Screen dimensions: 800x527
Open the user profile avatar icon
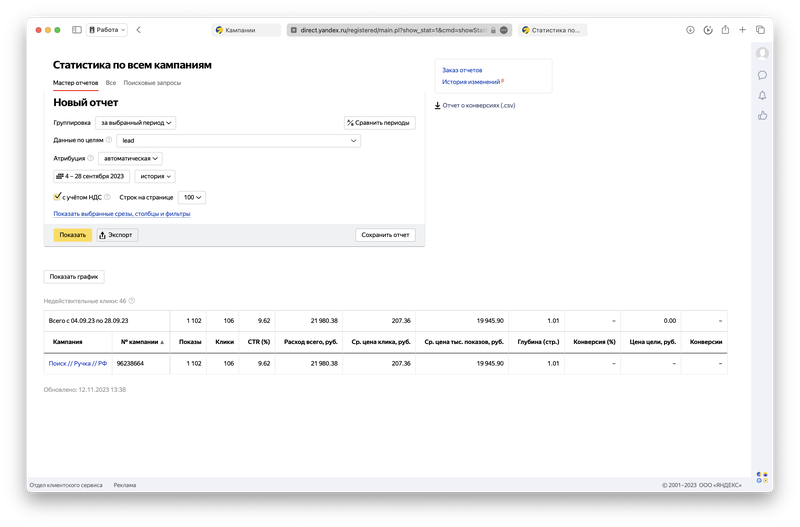pos(762,54)
